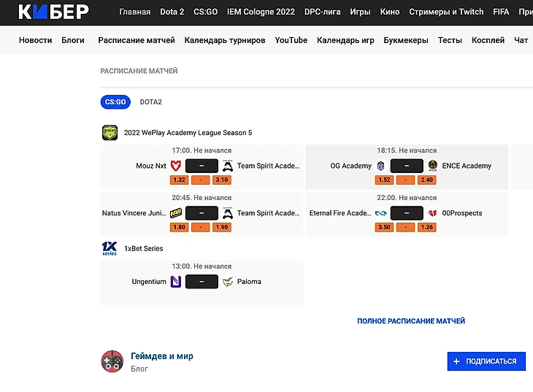Click the Mouz Nxt team name
The height and width of the screenshot is (392, 533).
[x=151, y=166]
